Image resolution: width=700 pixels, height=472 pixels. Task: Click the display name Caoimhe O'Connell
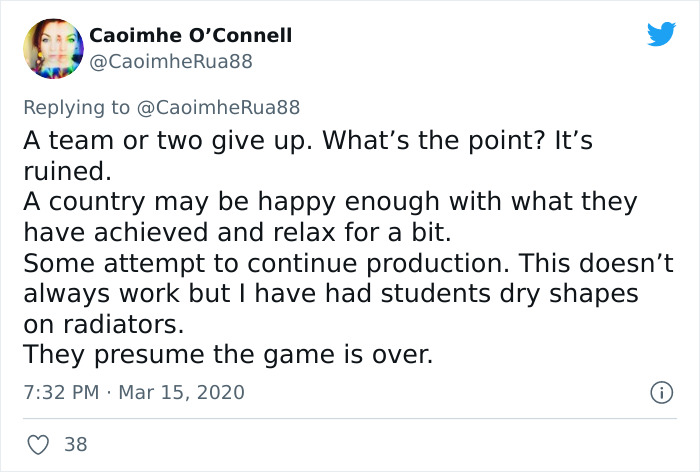(191, 36)
